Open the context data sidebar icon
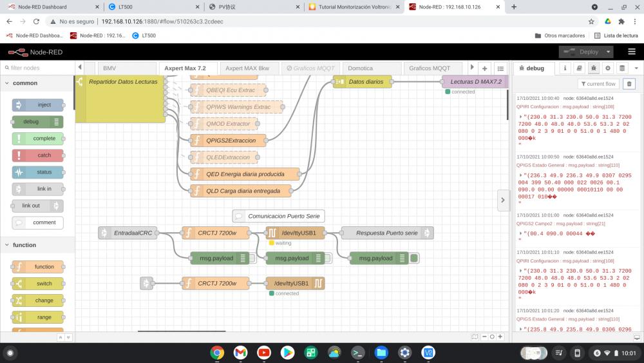This screenshot has width=644, height=363. (622, 68)
